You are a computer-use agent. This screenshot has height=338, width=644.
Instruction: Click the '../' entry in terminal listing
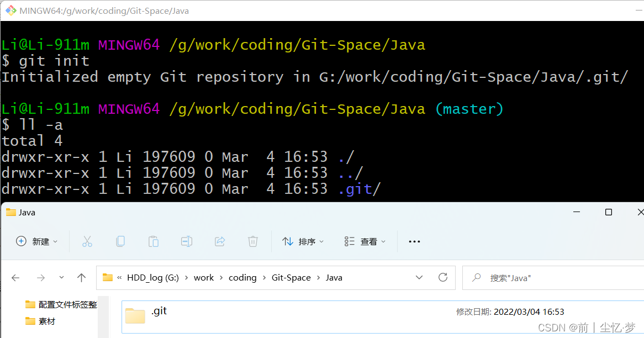[x=351, y=173]
